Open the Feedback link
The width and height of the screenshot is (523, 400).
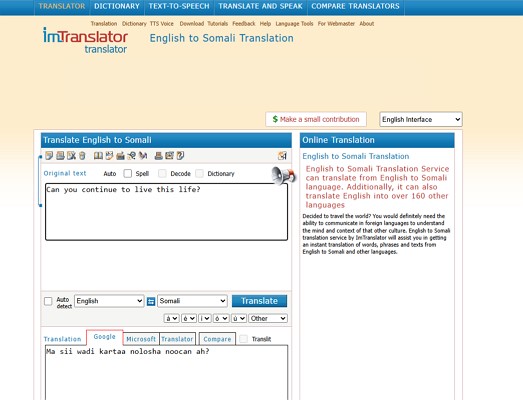pos(244,24)
